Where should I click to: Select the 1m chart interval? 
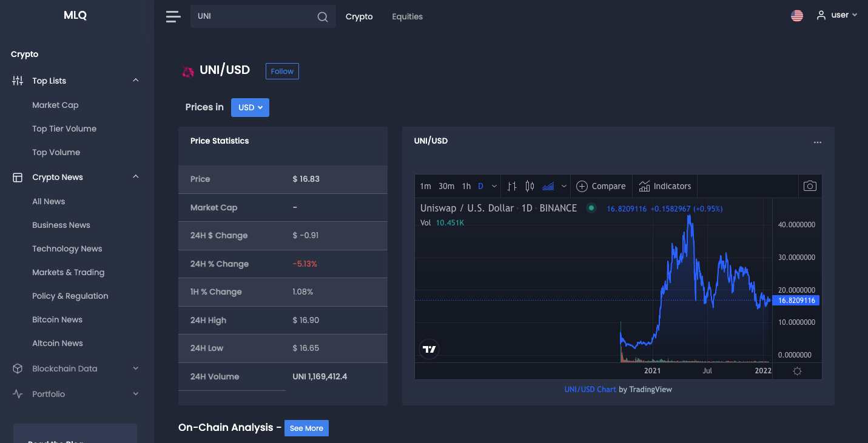click(x=425, y=186)
